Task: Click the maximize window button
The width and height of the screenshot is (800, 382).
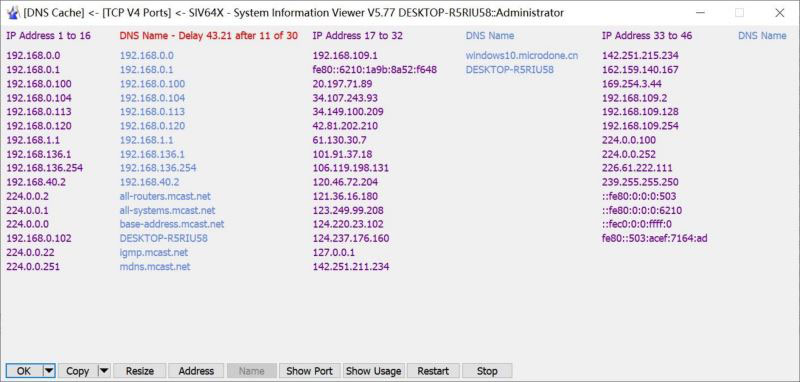Action: (x=739, y=13)
